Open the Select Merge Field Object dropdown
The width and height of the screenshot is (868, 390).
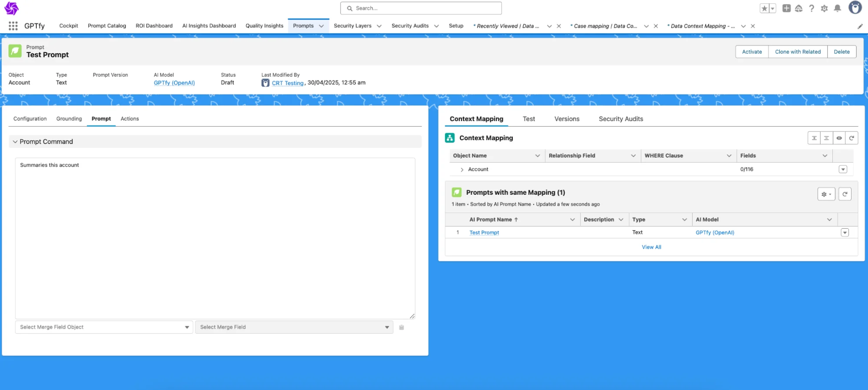pos(104,327)
